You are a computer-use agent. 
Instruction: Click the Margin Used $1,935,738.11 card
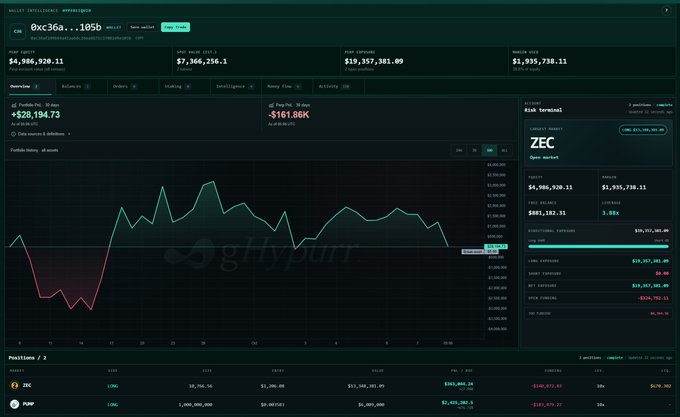click(592, 61)
